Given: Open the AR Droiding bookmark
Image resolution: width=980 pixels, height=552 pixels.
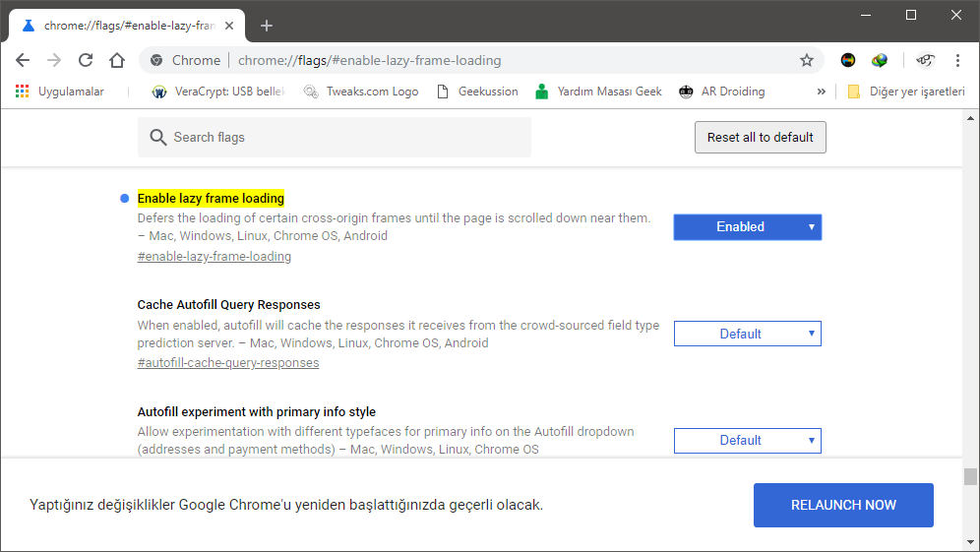Looking at the screenshot, I should point(721,92).
